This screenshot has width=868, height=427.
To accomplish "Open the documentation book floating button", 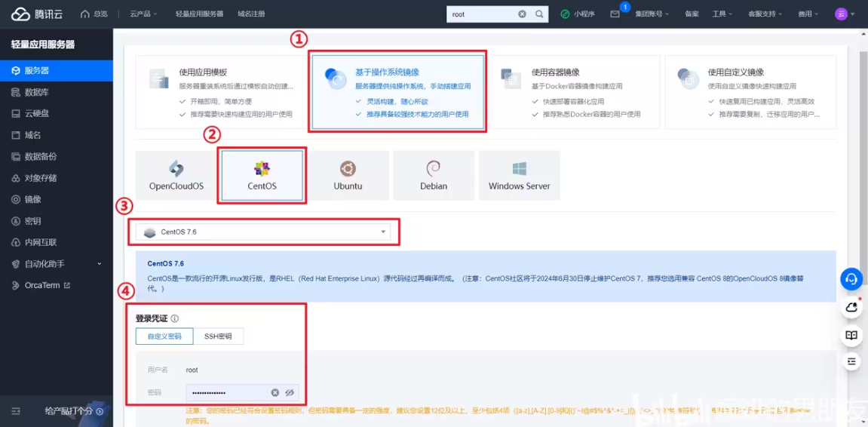I will click(x=851, y=335).
